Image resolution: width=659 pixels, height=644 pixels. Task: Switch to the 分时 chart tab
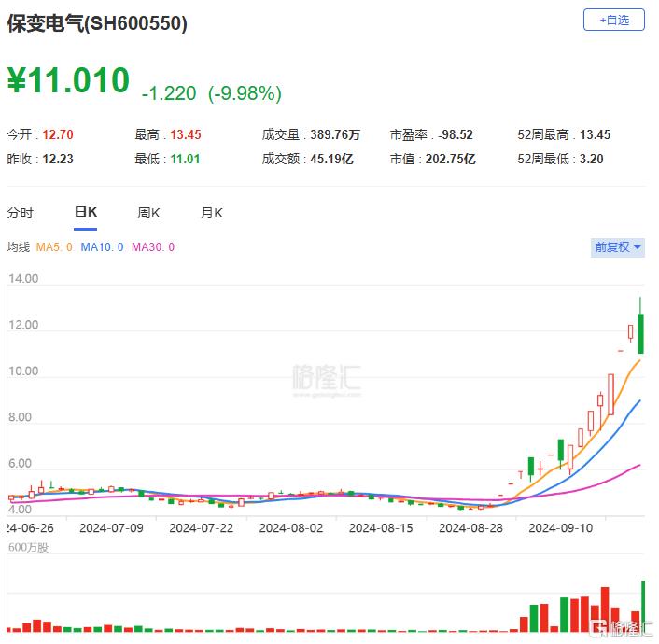(20, 213)
